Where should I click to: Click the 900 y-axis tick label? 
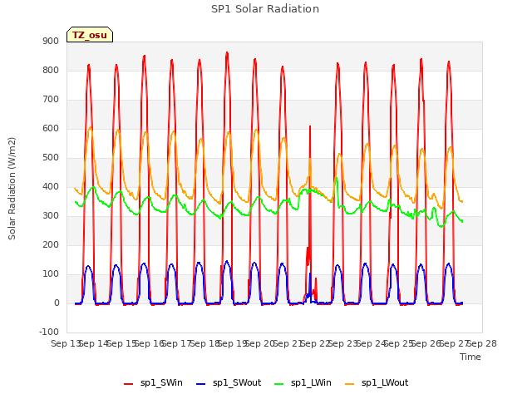pyautogui.click(x=51, y=41)
